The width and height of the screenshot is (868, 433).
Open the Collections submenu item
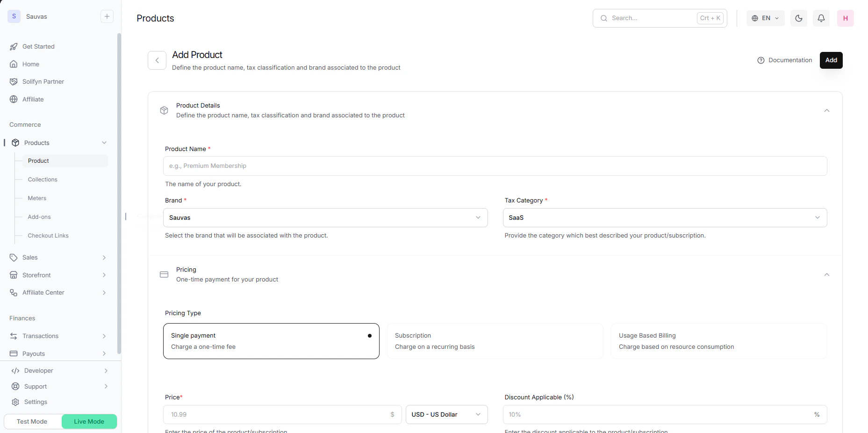point(43,180)
